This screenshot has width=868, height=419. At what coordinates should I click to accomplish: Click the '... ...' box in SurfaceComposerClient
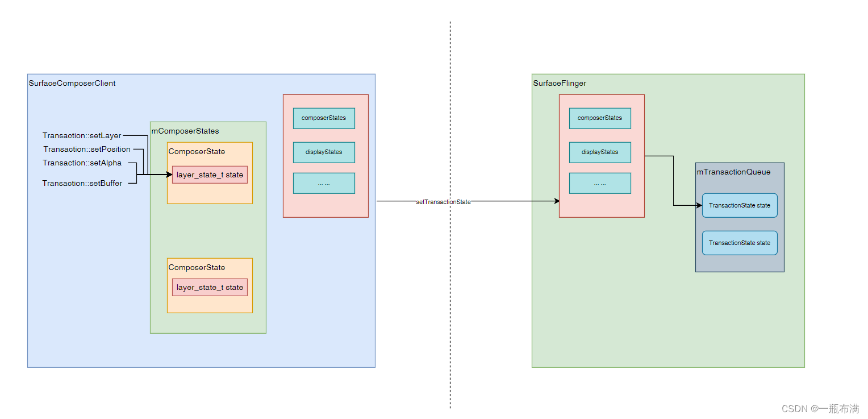324,183
